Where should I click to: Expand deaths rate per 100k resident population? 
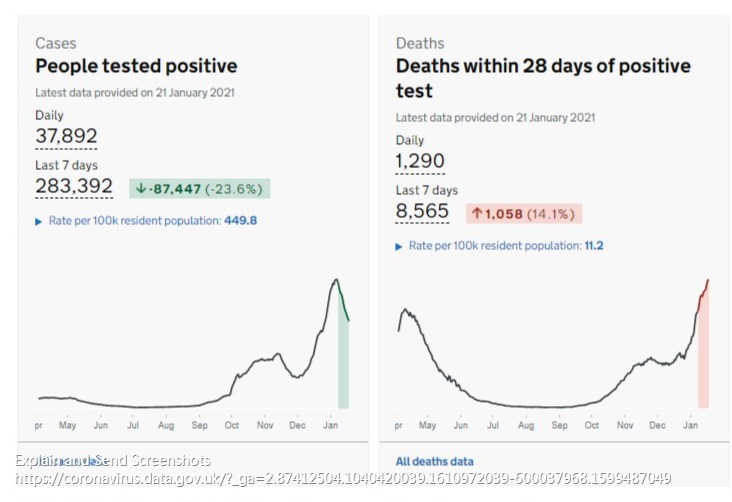point(506,245)
